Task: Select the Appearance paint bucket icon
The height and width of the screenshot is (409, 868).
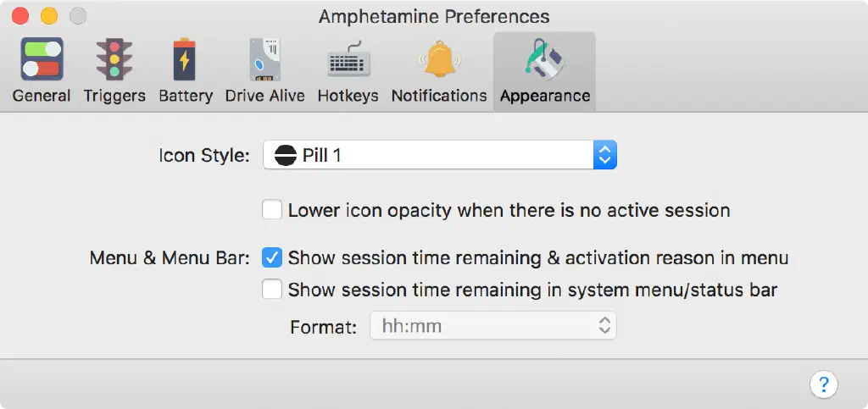Action: [544, 59]
